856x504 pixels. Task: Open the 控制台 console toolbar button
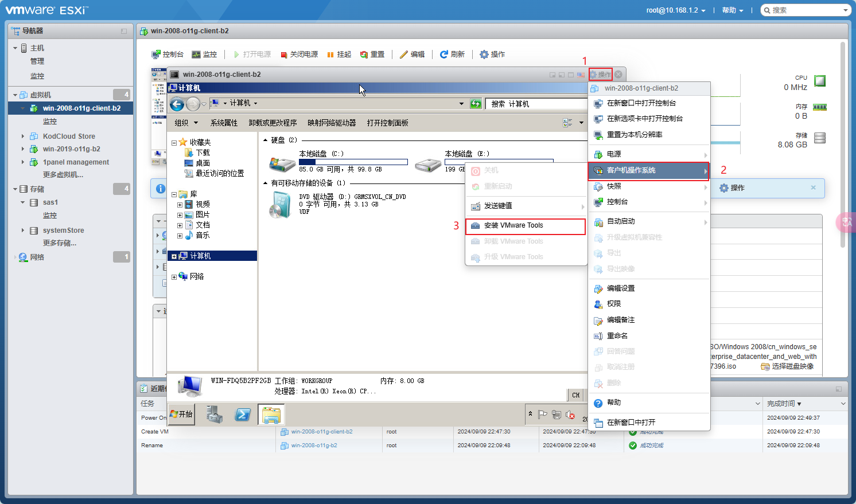tap(168, 54)
